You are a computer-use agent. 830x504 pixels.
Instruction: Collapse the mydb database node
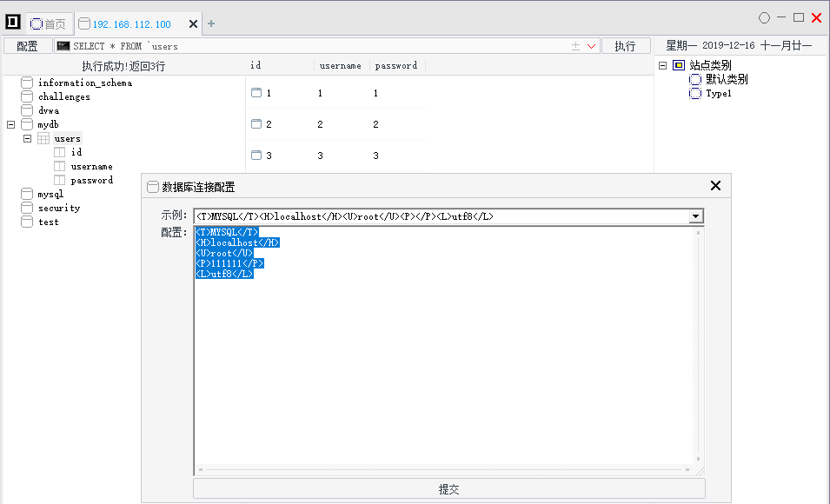pos(11,124)
